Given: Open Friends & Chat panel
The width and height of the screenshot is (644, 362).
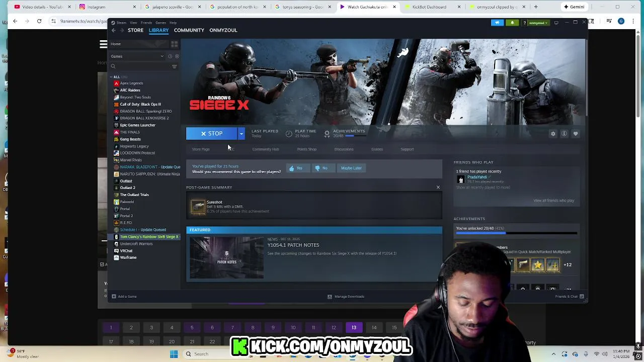Looking at the screenshot, I should click(x=570, y=297).
